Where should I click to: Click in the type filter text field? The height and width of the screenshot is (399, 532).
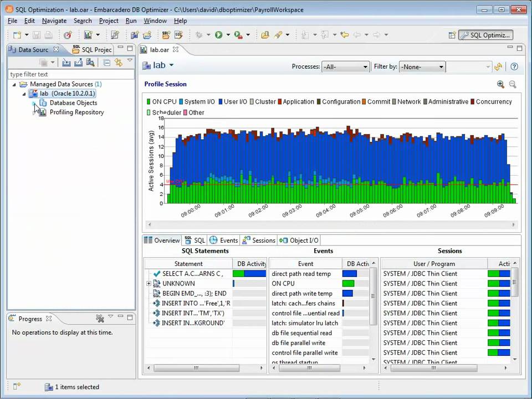point(71,74)
